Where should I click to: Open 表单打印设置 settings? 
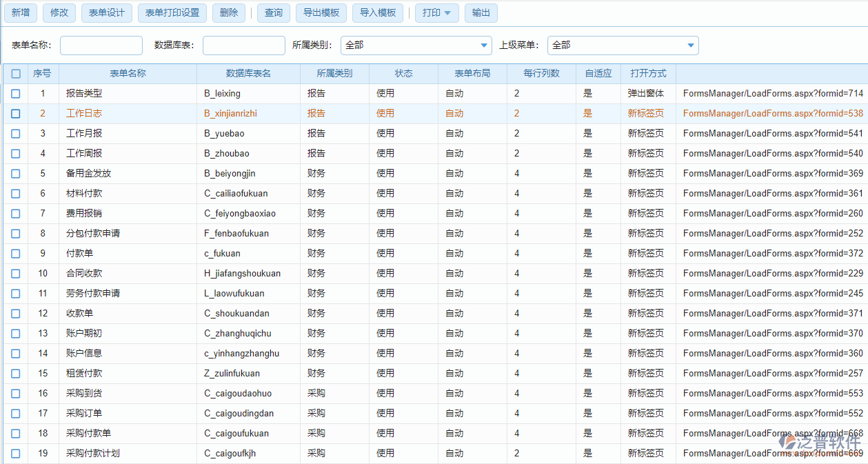[172, 12]
